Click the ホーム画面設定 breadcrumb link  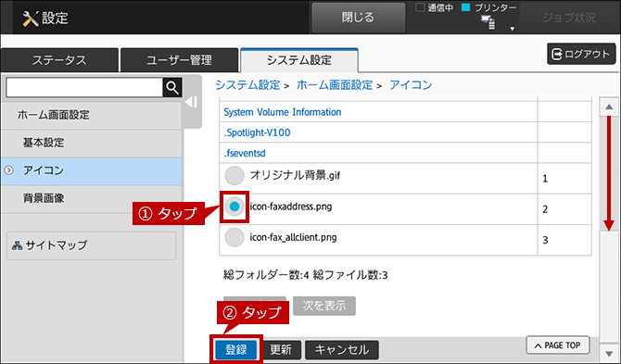click(335, 85)
